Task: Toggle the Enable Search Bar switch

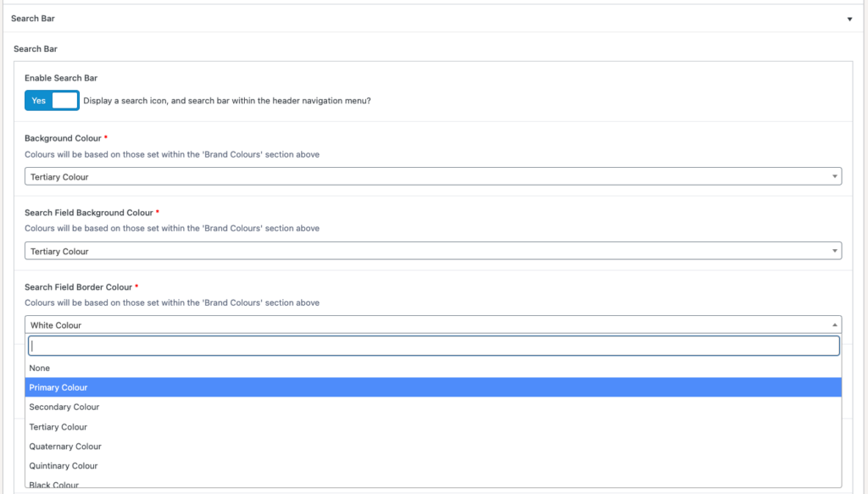Action: 53,100
